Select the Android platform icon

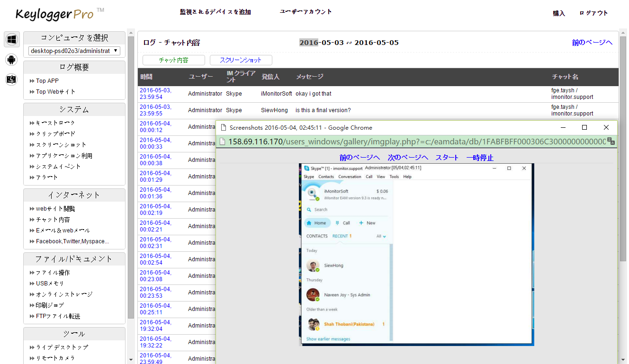[12, 60]
